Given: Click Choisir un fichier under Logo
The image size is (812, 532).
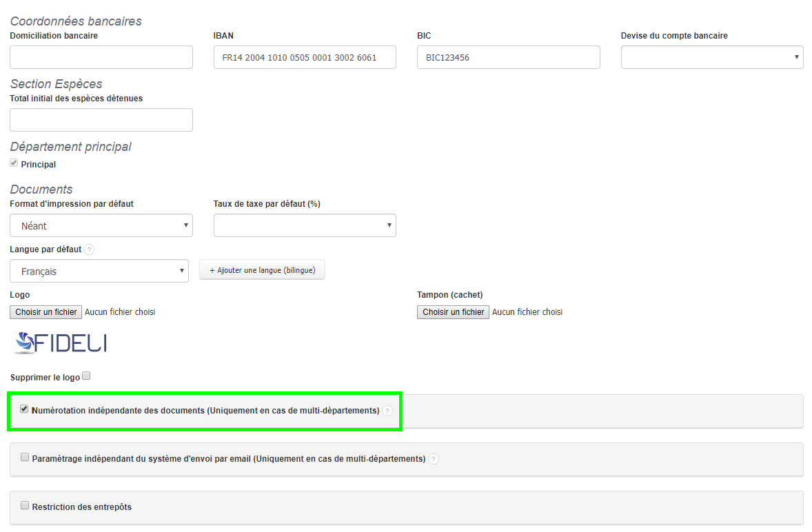Looking at the screenshot, I should pos(46,312).
